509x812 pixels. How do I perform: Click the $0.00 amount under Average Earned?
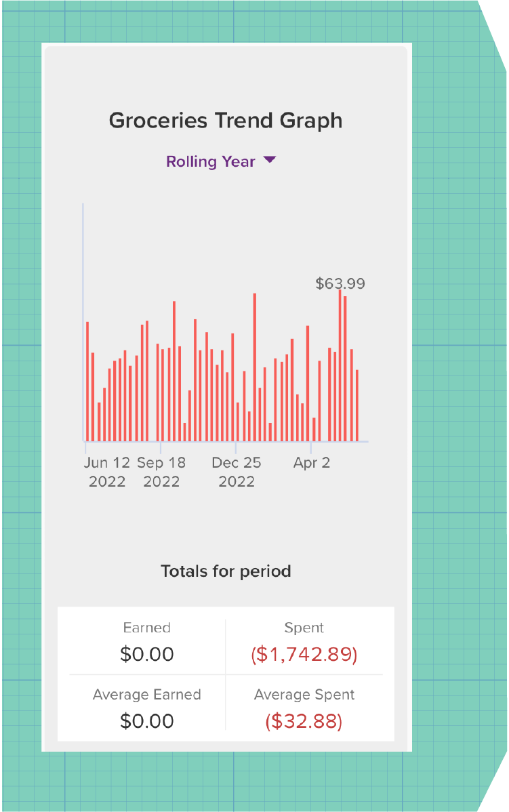[x=147, y=721]
